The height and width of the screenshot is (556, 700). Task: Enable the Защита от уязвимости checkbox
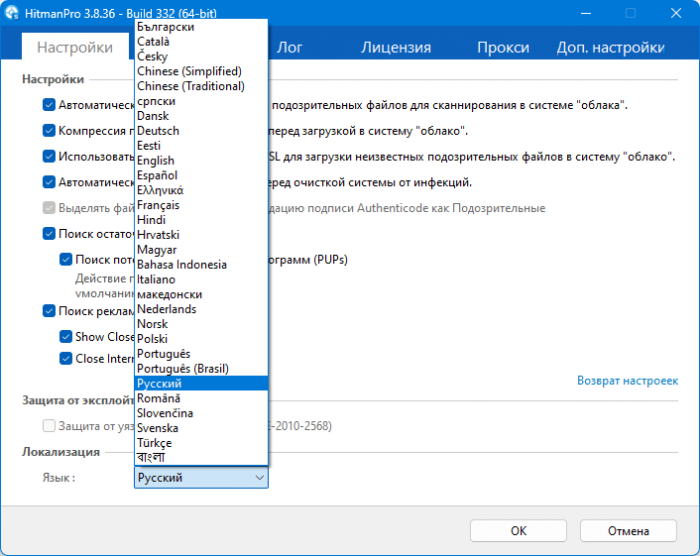tap(49, 426)
